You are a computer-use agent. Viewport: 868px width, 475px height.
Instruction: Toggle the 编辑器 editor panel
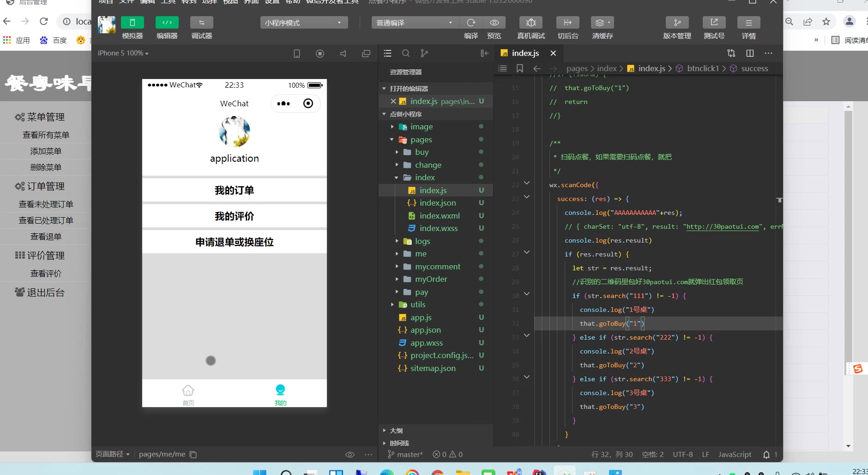tap(167, 23)
